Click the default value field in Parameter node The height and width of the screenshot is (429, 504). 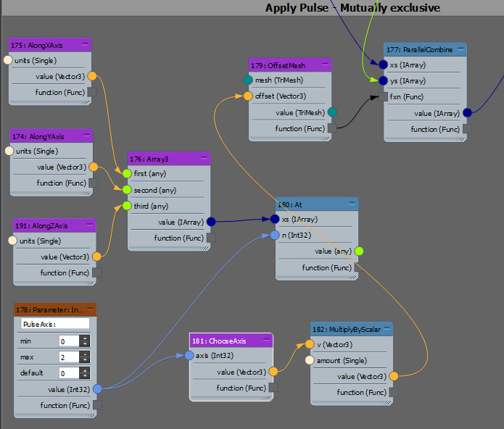point(69,372)
